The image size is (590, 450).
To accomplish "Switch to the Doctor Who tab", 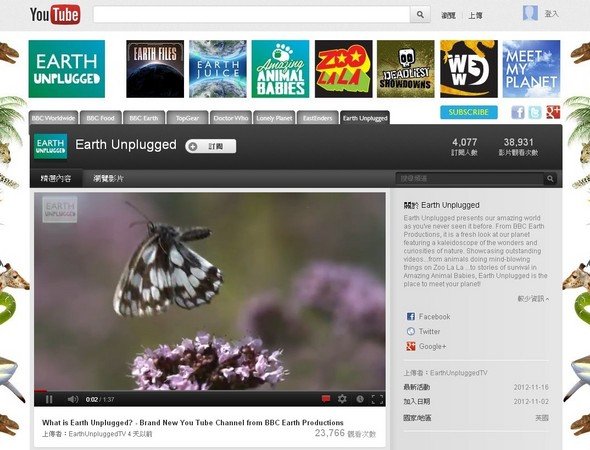I will (231, 118).
